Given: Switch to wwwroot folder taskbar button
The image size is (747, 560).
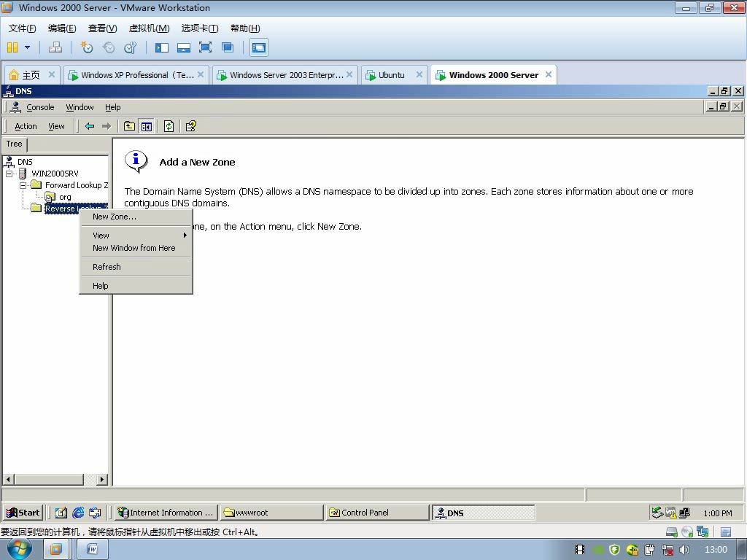Looking at the screenshot, I should click(x=272, y=513).
